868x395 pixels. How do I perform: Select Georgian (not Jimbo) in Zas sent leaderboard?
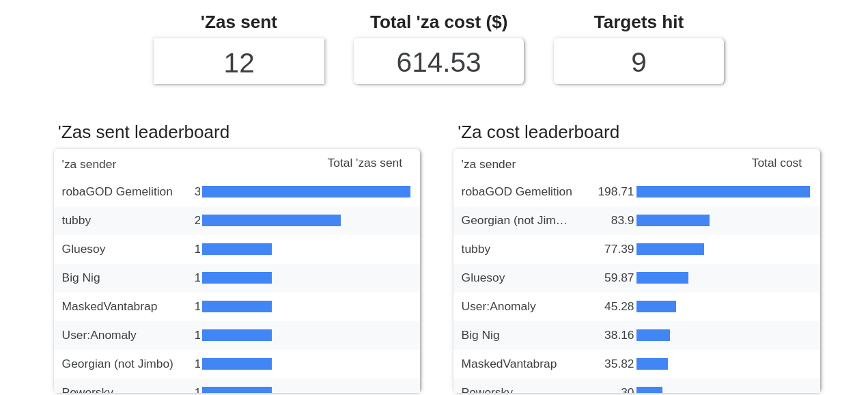pyautogui.click(x=117, y=364)
